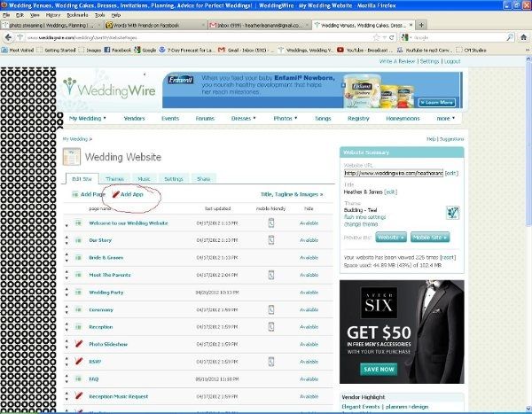The height and width of the screenshot is (414, 532).
Task: Click mobile-friendly icon for Our Story row
Action: (x=272, y=240)
